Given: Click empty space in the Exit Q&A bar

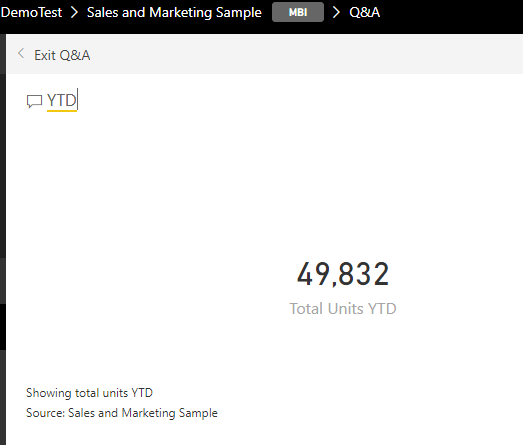Looking at the screenshot, I should click(300, 54).
